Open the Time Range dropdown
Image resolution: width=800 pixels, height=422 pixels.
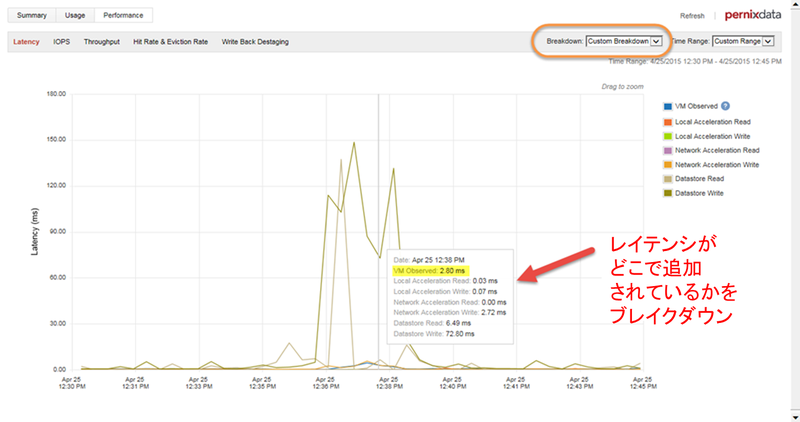point(743,41)
